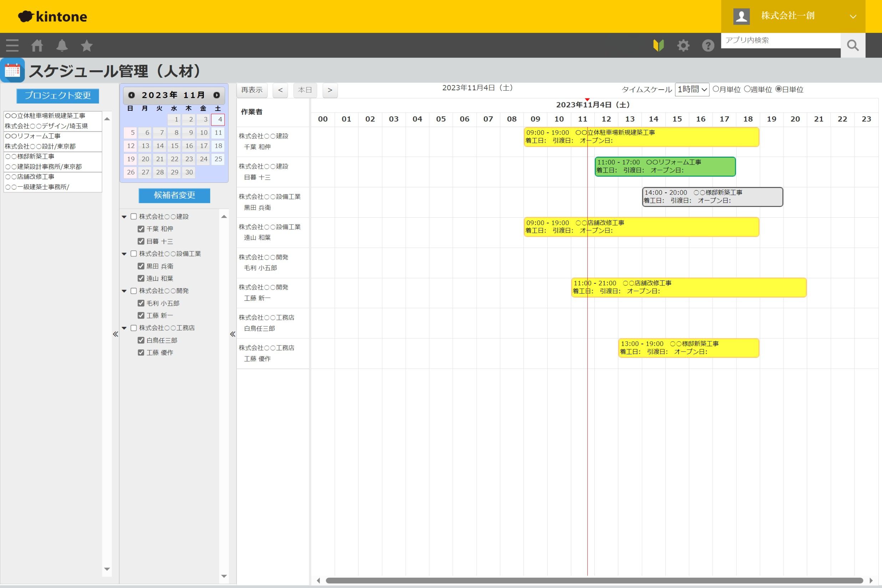The width and height of the screenshot is (882, 588).
Task: Open the hamburger main menu
Action: [12, 45]
